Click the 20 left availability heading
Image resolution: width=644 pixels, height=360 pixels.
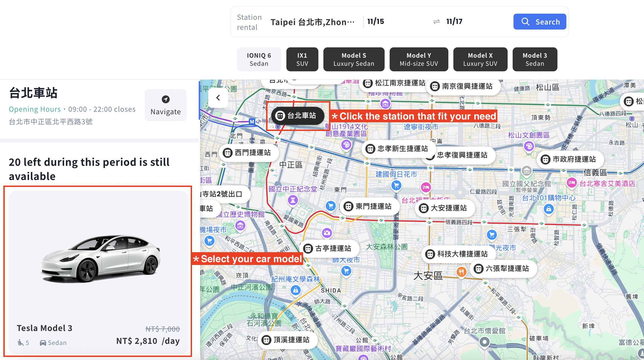coord(89,169)
